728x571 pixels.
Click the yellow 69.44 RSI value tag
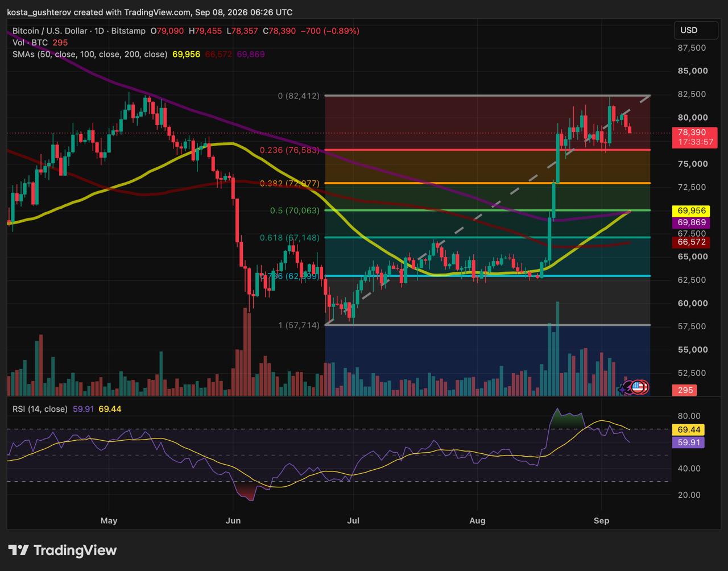686,429
